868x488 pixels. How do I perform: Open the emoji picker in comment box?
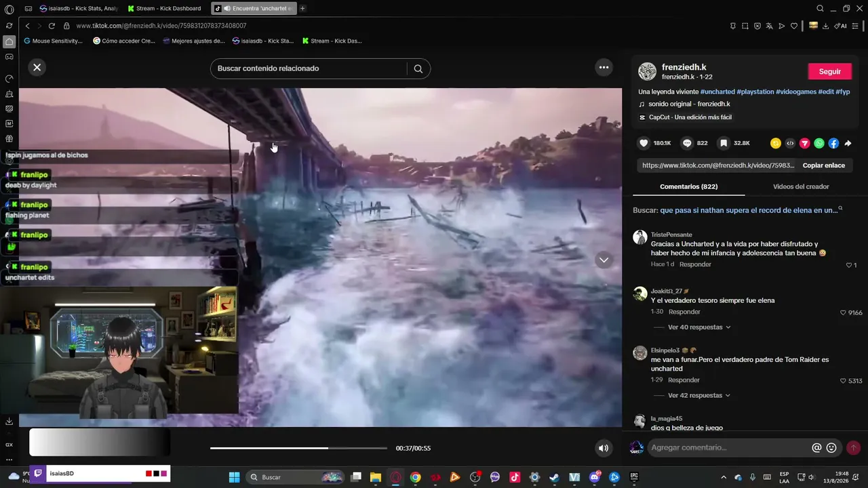(x=831, y=447)
